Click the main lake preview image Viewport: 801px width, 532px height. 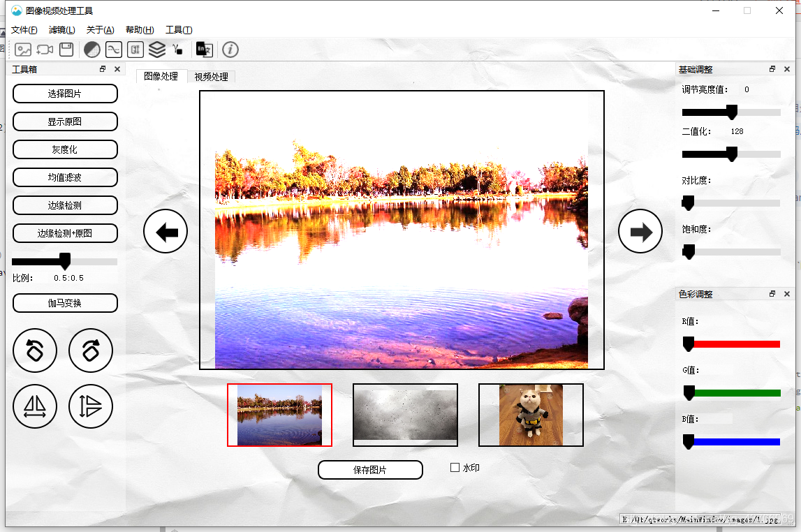click(402, 230)
